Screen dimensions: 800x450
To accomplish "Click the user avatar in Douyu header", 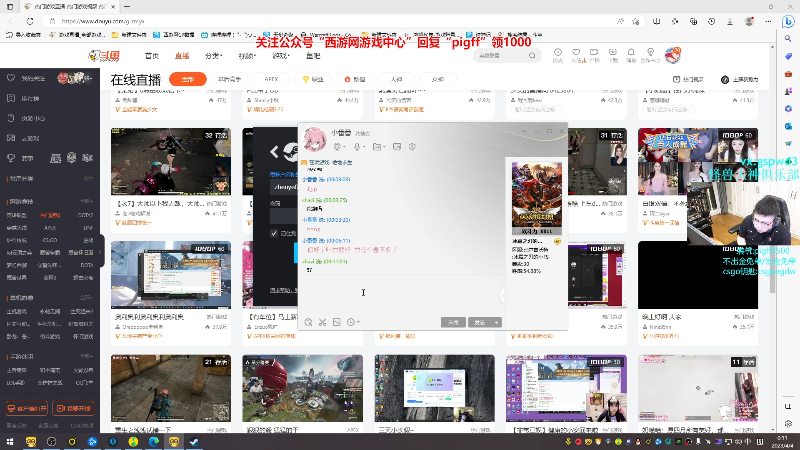I will [x=672, y=55].
